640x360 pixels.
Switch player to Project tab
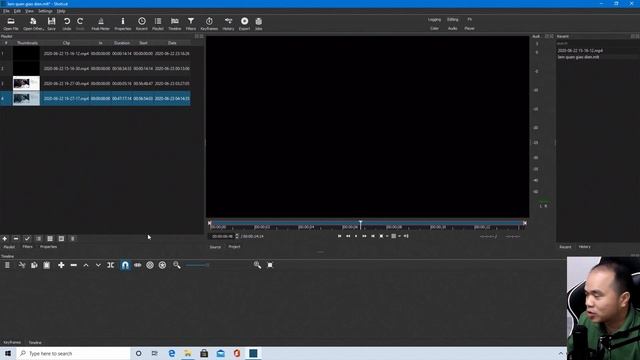point(234,247)
